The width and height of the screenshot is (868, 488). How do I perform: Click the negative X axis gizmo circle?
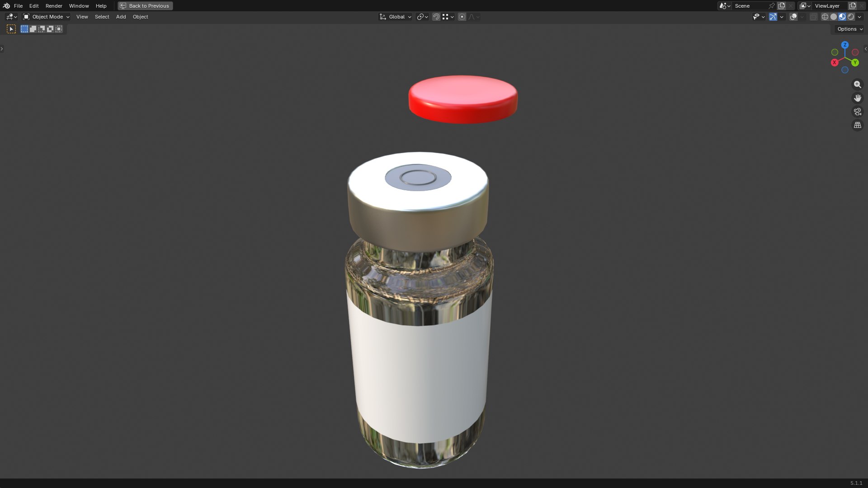click(855, 52)
